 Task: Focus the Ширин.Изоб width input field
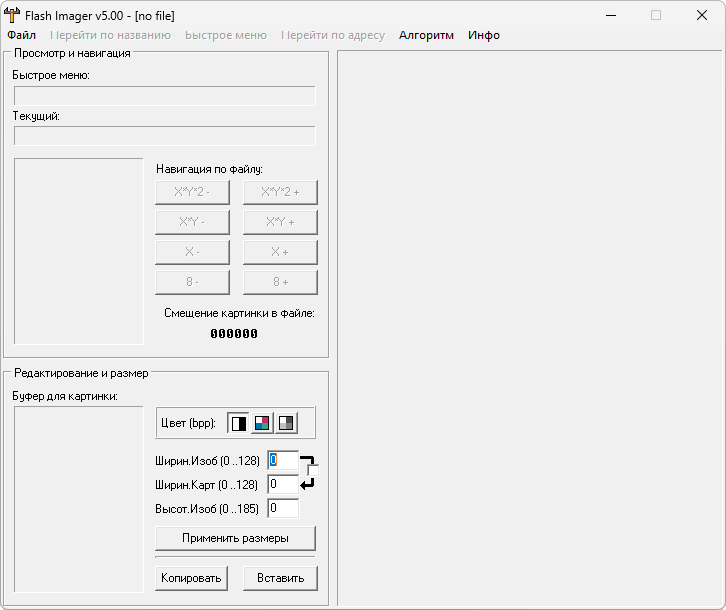point(283,460)
